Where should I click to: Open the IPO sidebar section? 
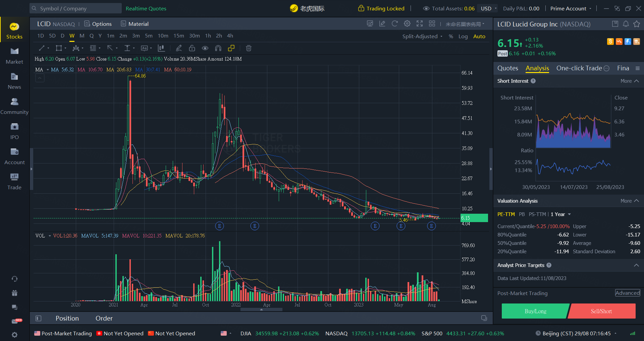pyautogui.click(x=14, y=132)
